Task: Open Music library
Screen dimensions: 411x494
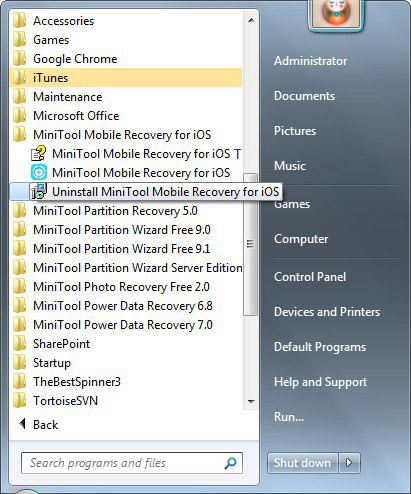Action: pos(290,166)
